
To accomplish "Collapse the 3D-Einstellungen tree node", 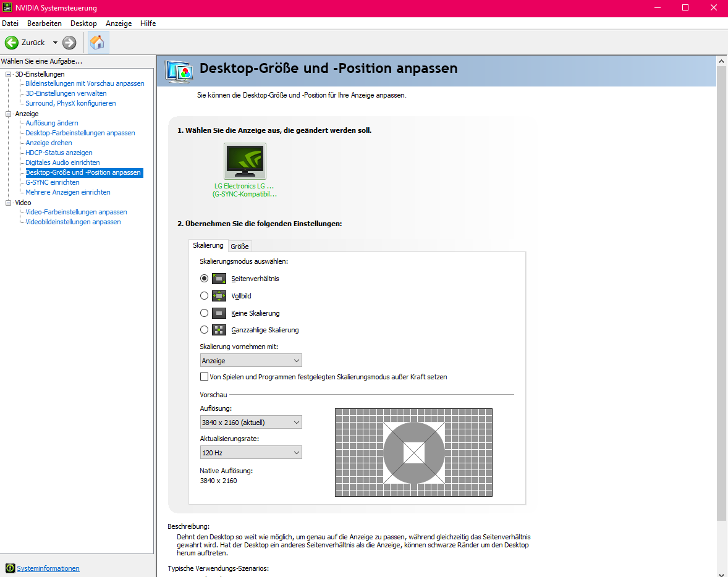I will coord(8,74).
